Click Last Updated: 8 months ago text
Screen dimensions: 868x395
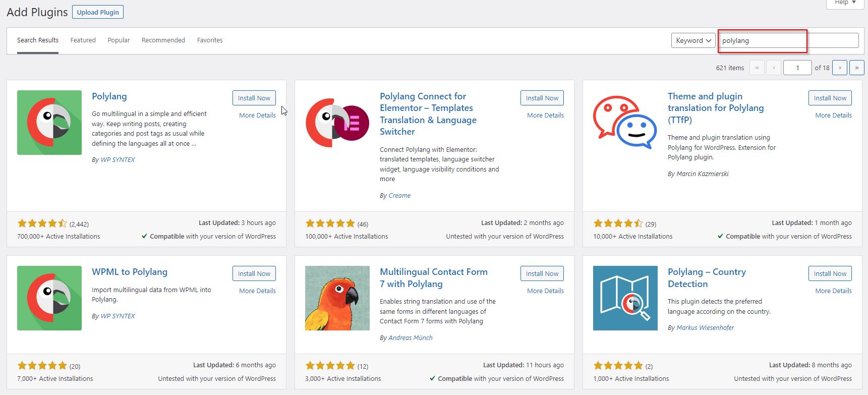point(811,365)
